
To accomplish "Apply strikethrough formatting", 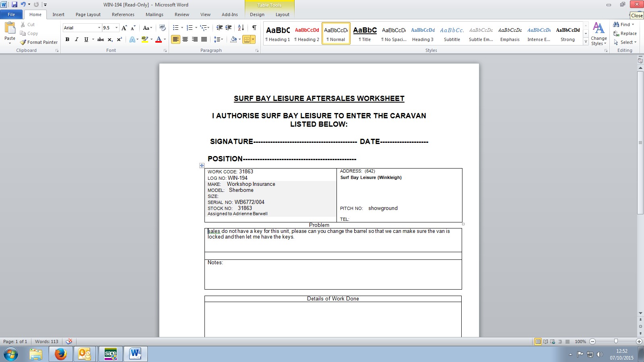I will [x=101, y=39].
